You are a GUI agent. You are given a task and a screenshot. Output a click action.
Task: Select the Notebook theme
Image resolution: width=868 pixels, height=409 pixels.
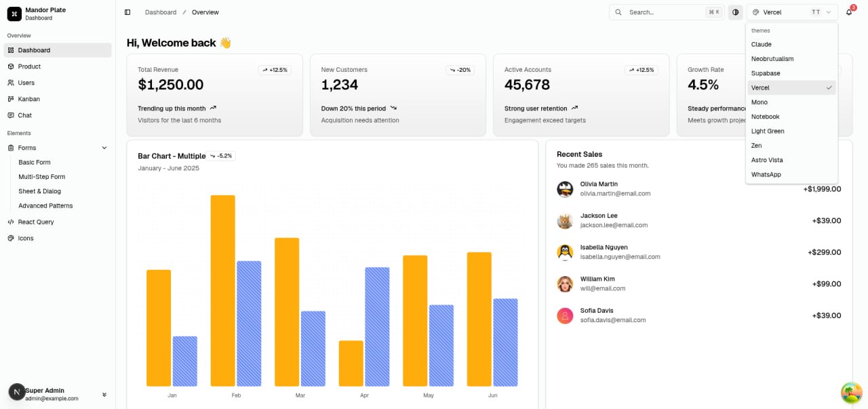point(791,117)
